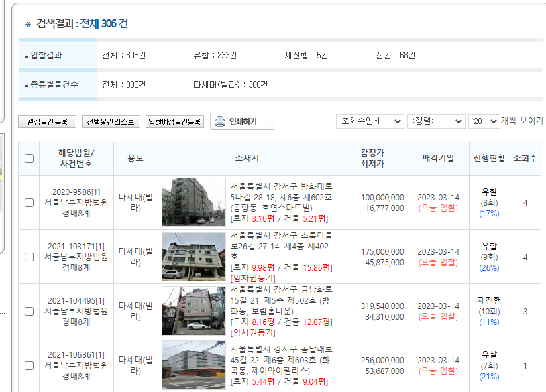546x392 pixels.
Task: Click the 관심물건등록 button
Action: pyautogui.click(x=48, y=122)
